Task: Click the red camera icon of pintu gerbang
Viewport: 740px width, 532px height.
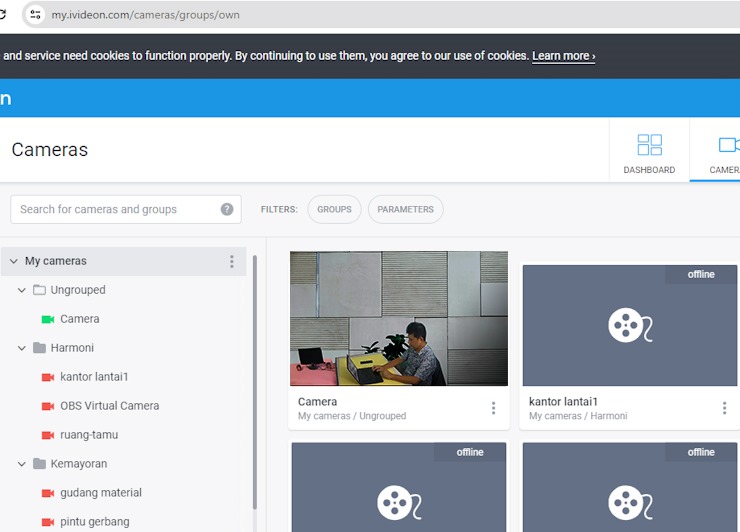Action: point(48,522)
